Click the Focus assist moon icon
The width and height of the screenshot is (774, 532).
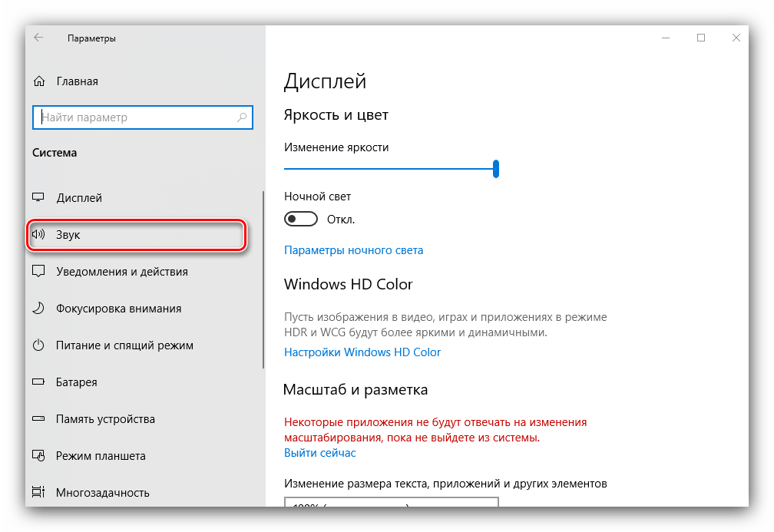(x=39, y=309)
